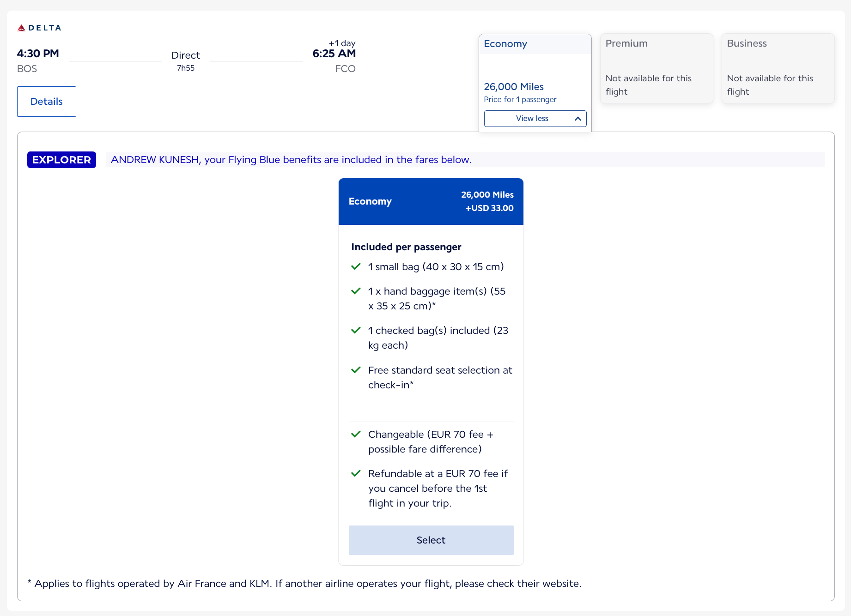The width and height of the screenshot is (851, 616).
Task: Click '+USD 33.00' in fare header
Action: [489, 208]
